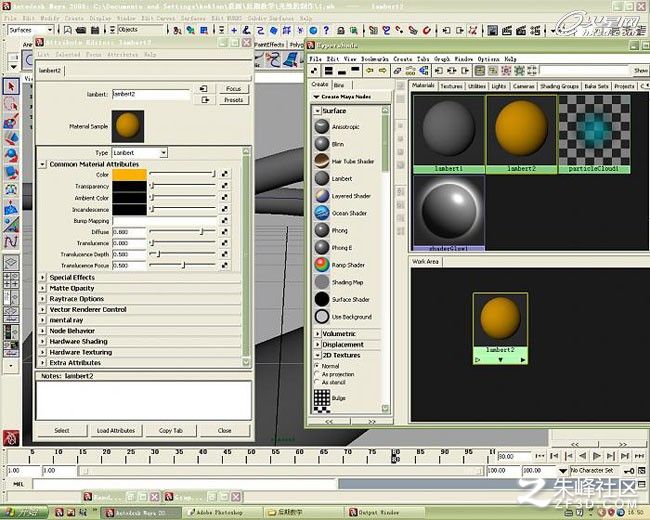Image resolution: width=650 pixels, height=520 pixels.
Task: Click the map button next to Bump Mapping
Action: point(224,220)
